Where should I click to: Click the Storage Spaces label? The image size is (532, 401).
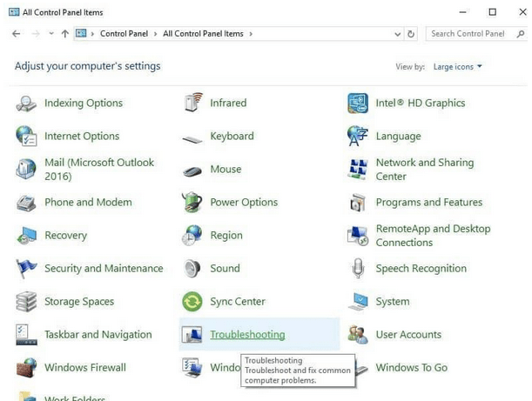tap(79, 301)
